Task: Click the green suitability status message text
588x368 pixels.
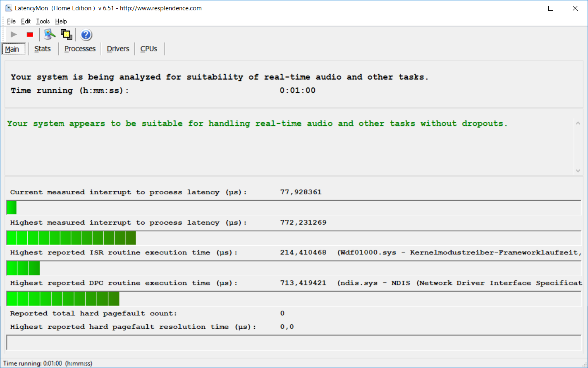Action: [x=257, y=123]
